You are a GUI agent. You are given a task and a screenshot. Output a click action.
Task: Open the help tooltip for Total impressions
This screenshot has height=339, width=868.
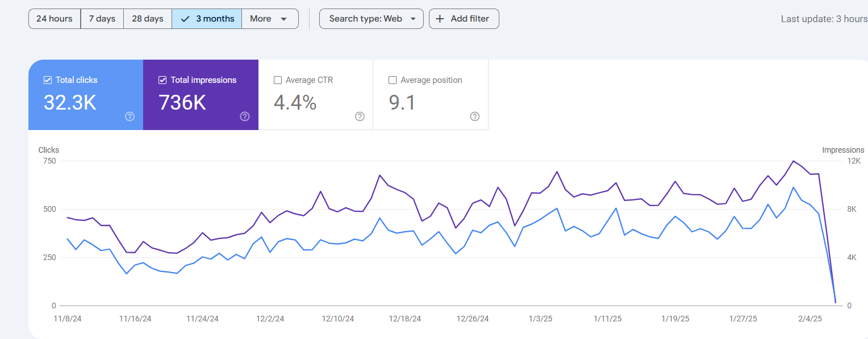click(x=245, y=116)
